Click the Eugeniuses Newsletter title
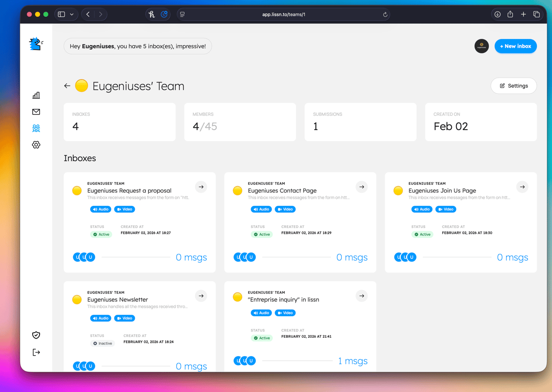 click(x=118, y=300)
